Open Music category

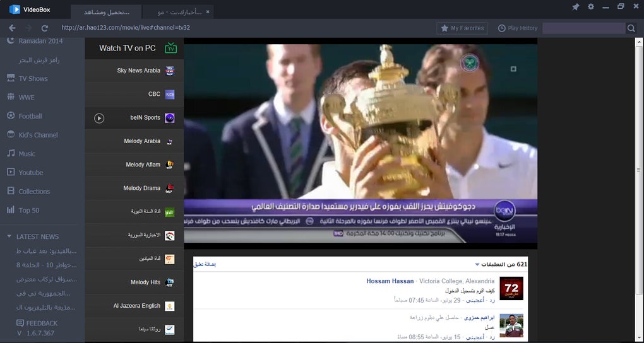pyautogui.click(x=27, y=154)
